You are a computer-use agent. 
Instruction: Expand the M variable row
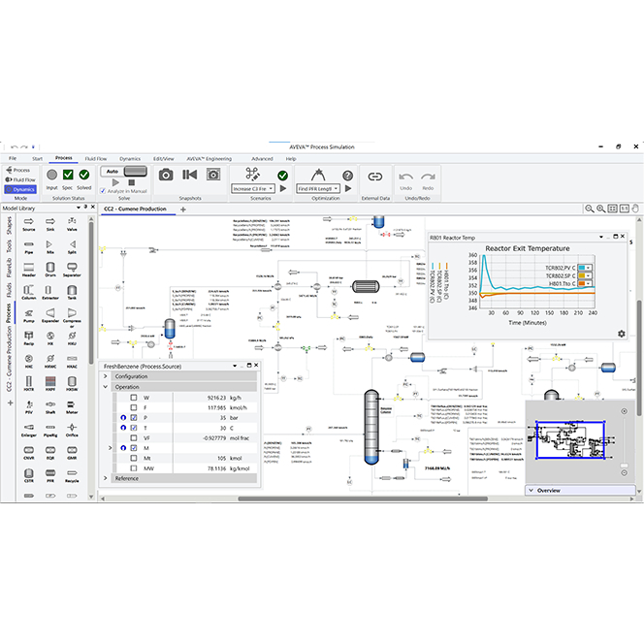click(x=110, y=448)
